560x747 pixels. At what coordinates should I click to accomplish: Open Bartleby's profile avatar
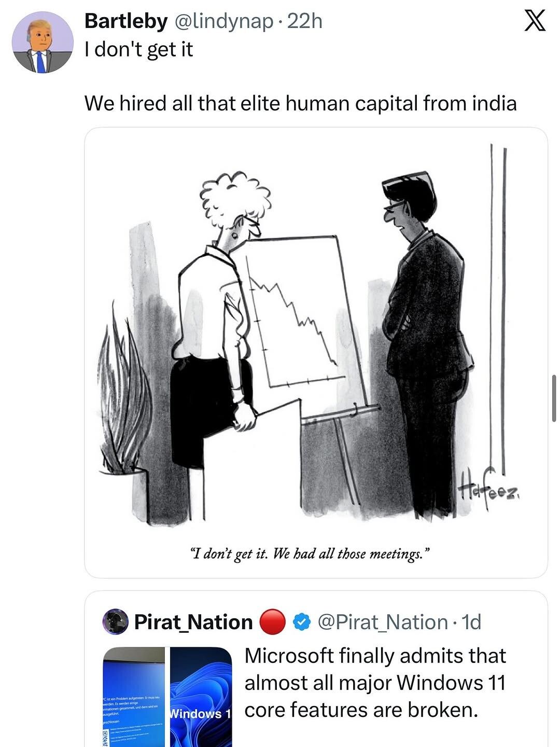coord(43,43)
